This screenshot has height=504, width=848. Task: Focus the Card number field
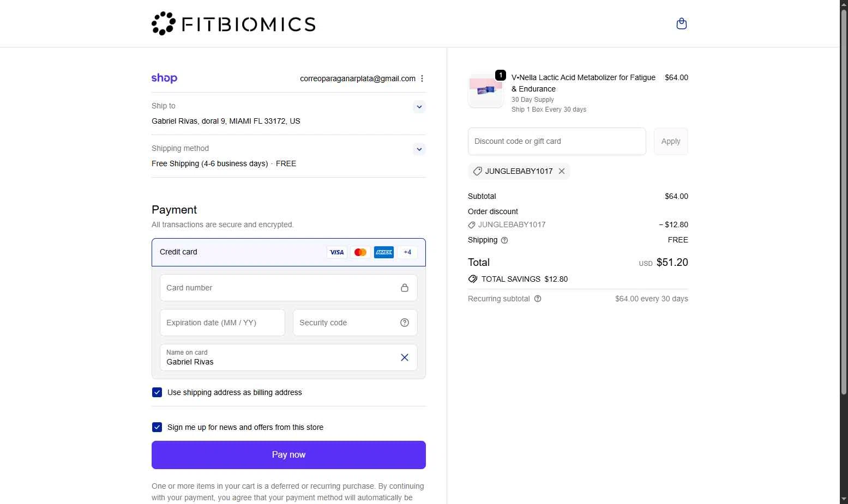click(288, 288)
